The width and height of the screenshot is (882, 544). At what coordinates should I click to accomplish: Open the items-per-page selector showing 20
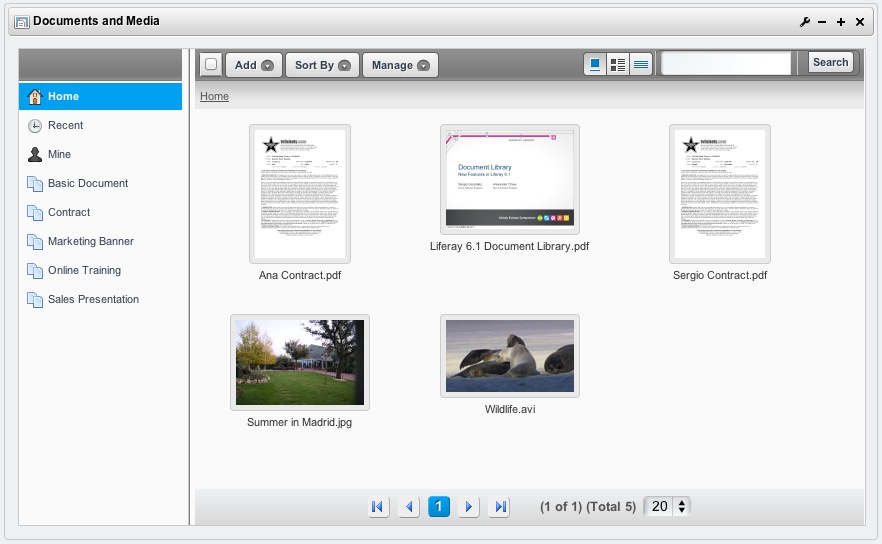coord(667,506)
